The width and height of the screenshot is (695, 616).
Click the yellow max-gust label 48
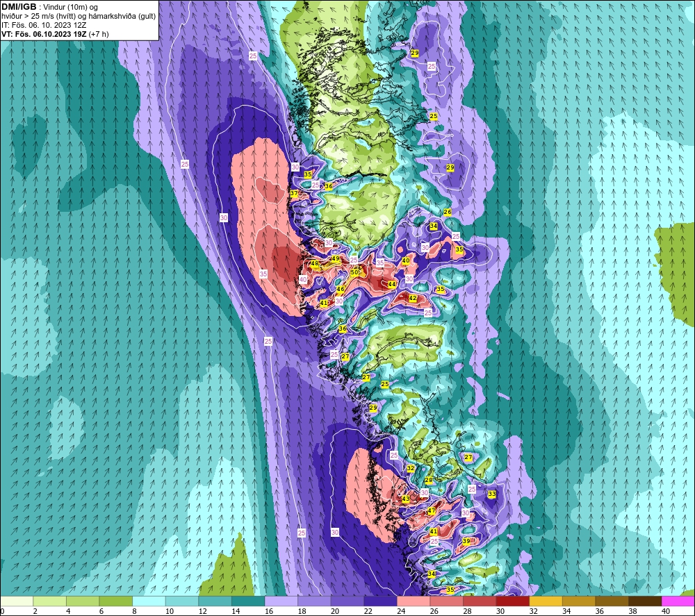pos(314,263)
